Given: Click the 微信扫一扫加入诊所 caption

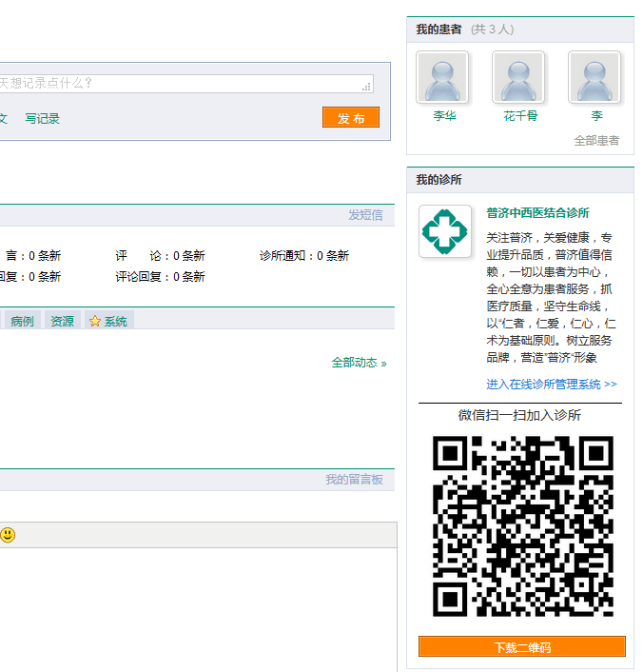Looking at the screenshot, I should 519,415.
